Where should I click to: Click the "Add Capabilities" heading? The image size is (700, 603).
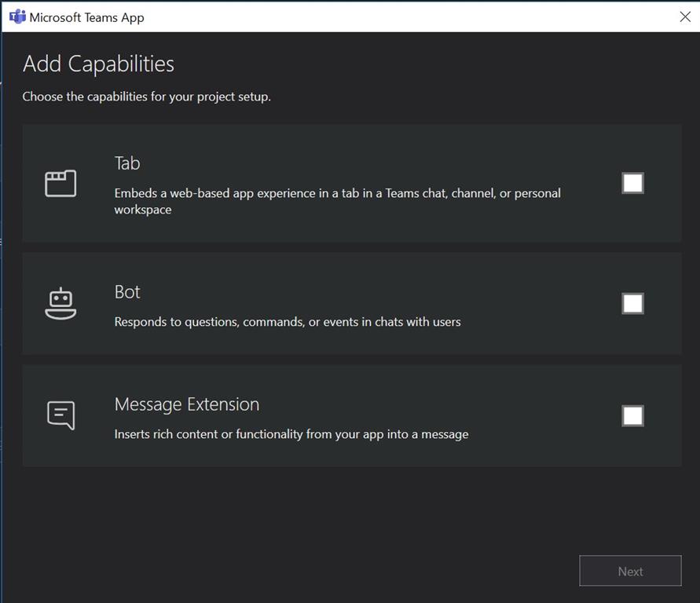point(98,64)
